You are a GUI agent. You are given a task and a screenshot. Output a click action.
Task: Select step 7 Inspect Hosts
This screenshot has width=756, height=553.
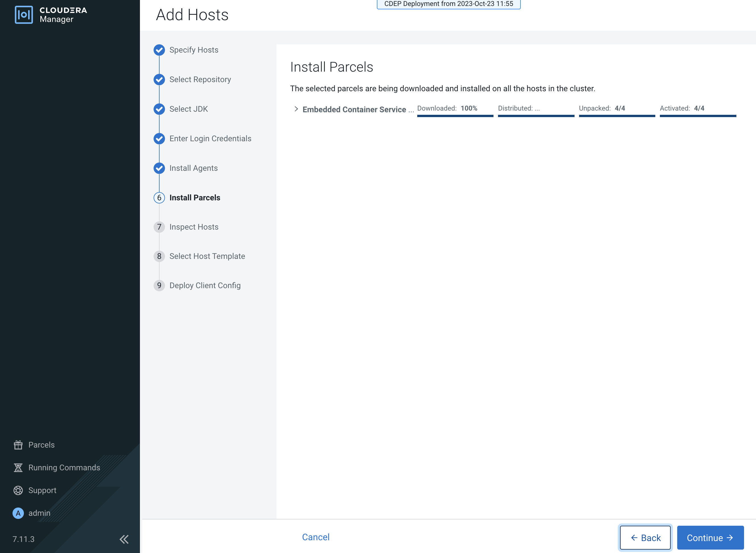(x=159, y=227)
